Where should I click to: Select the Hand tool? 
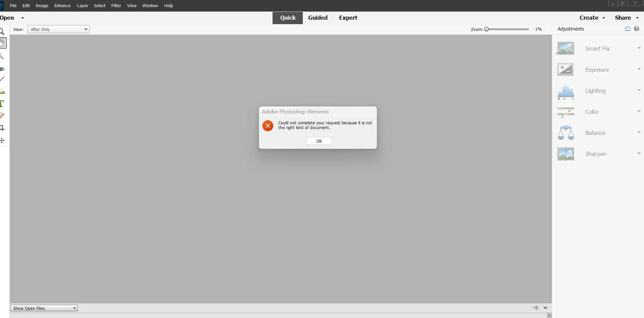[3, 43]
